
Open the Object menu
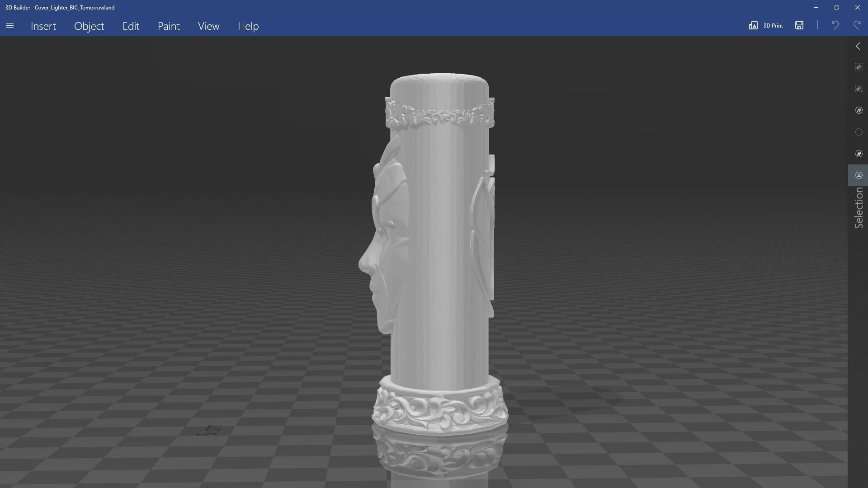pyautogui.click(x=89, y=26)
